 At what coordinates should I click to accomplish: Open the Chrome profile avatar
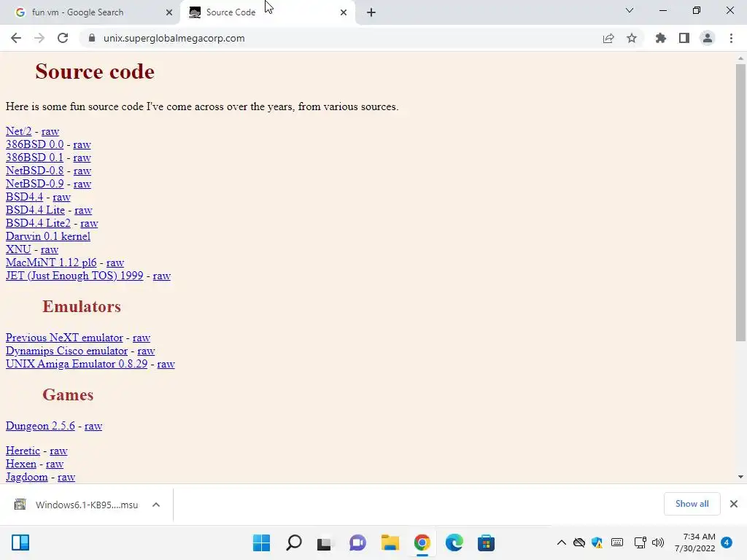708,38
